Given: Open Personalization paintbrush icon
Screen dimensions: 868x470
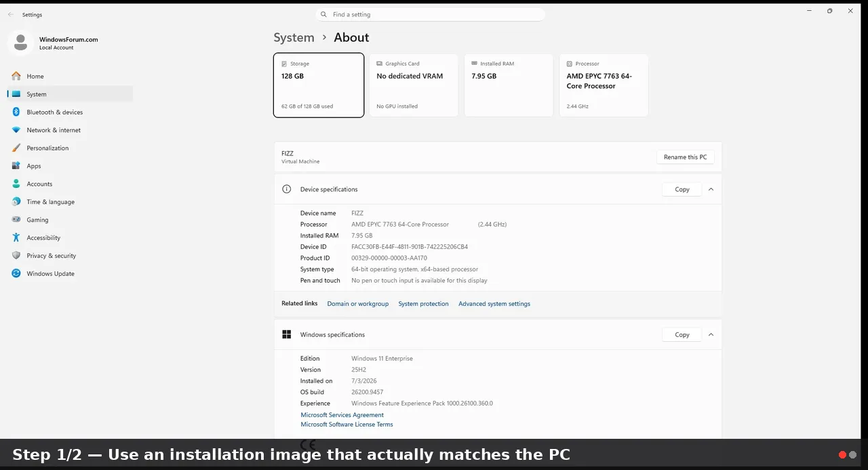Looking at the screenshot, I should point(16,148).
